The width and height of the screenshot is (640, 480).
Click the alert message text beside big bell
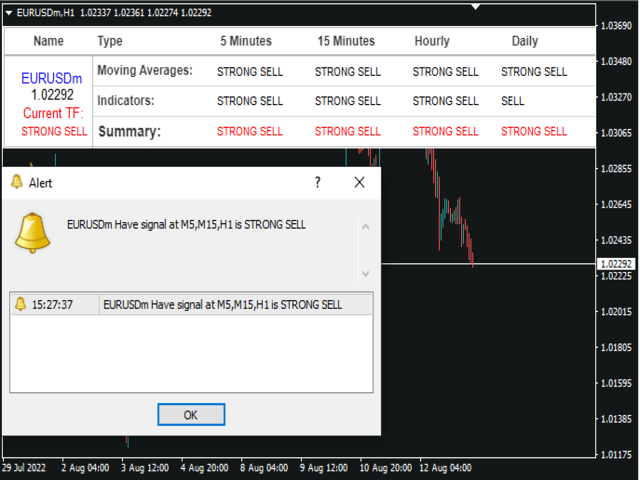point(186,224)
